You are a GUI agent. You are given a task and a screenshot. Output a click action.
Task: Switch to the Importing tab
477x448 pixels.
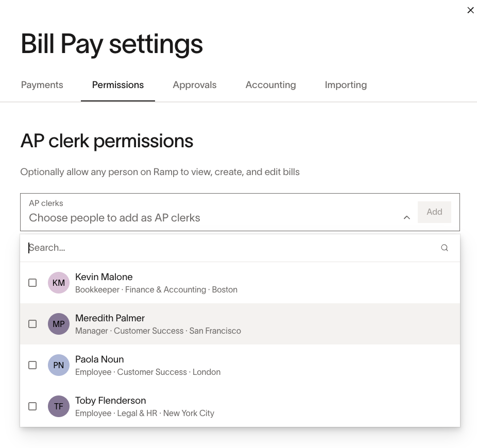pos(346,85)
